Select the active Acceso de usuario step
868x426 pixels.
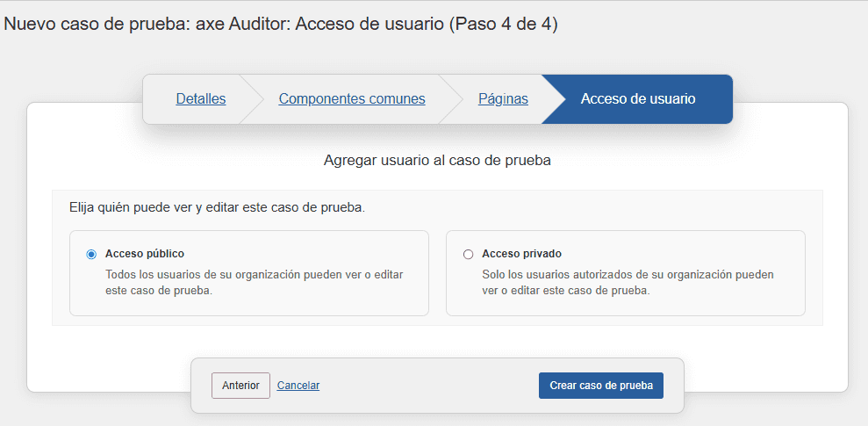pyautogui.click(x=638, y=99)
